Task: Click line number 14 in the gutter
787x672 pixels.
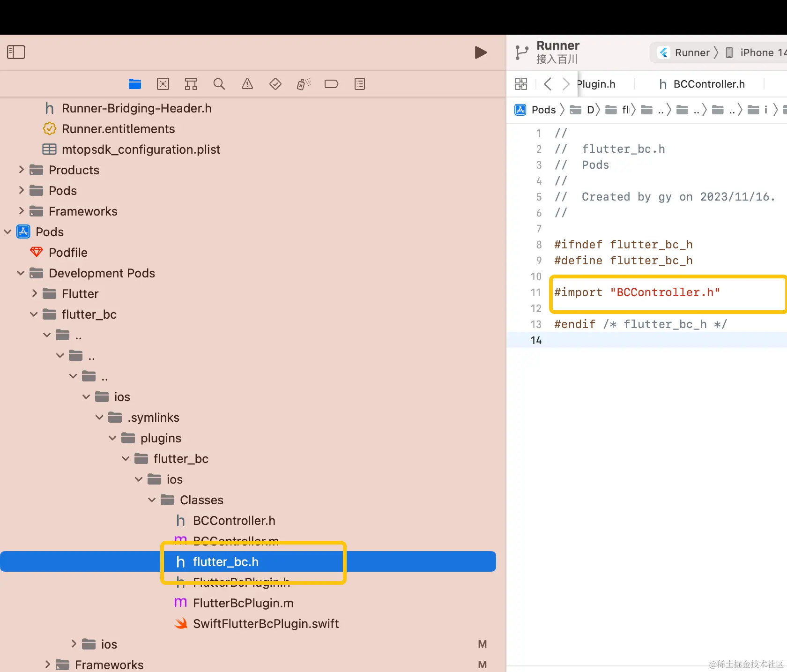Action: pos(536,340)
